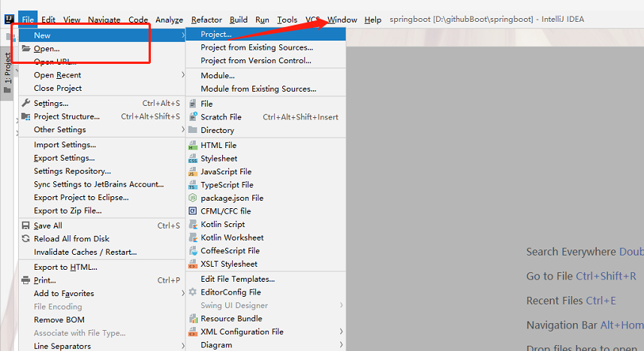Click the XML Configuration File icon
644x351 pixels.
[x=193, y=331]
